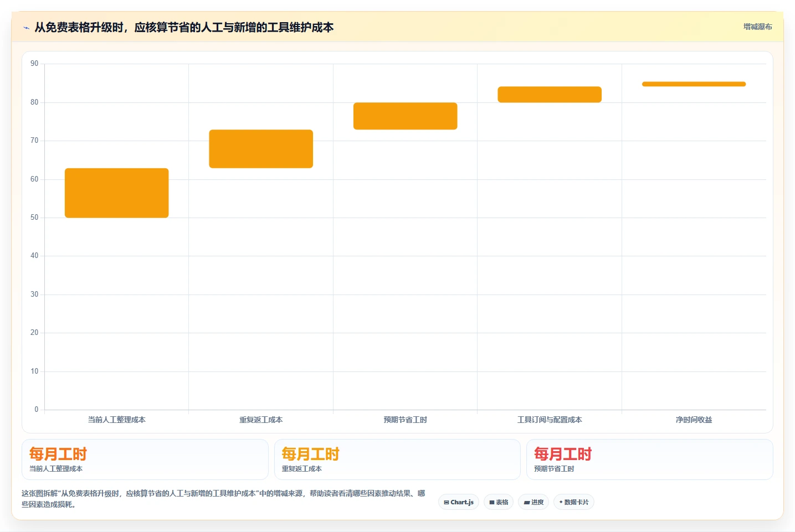Click the thin 净时间收益 bar

(x=694, y=84)
